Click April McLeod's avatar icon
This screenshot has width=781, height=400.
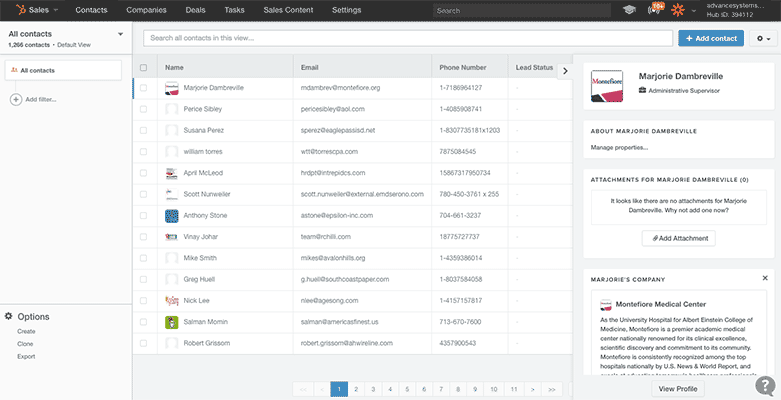171,173
